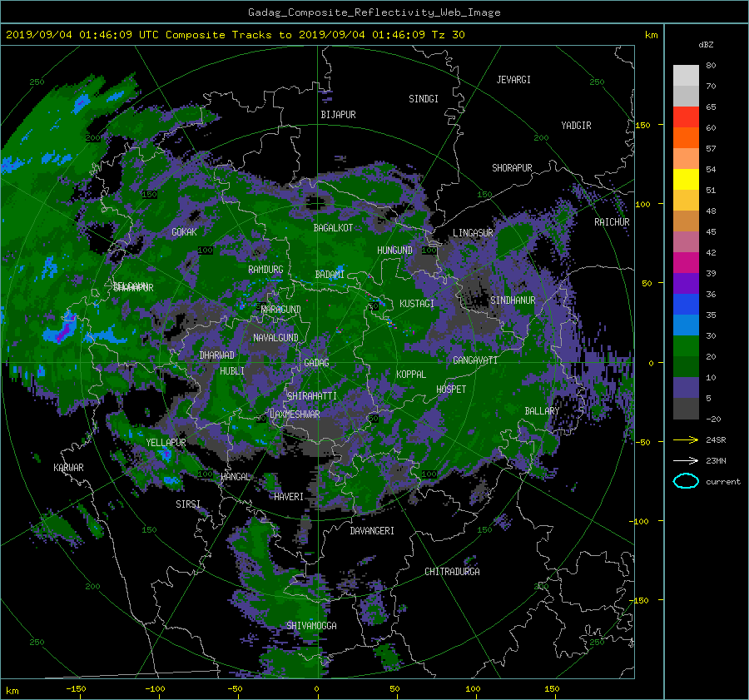Screen dimensions: 749x700
Task: Click the GOKAK label on the map
Action: point(184,231)
